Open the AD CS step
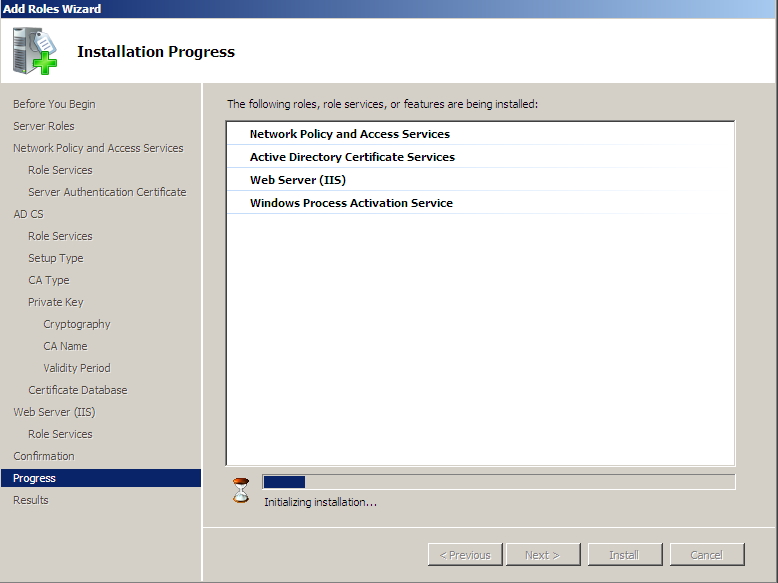The width and height of the screenshot is (778, 583). [x=28, y=214]
